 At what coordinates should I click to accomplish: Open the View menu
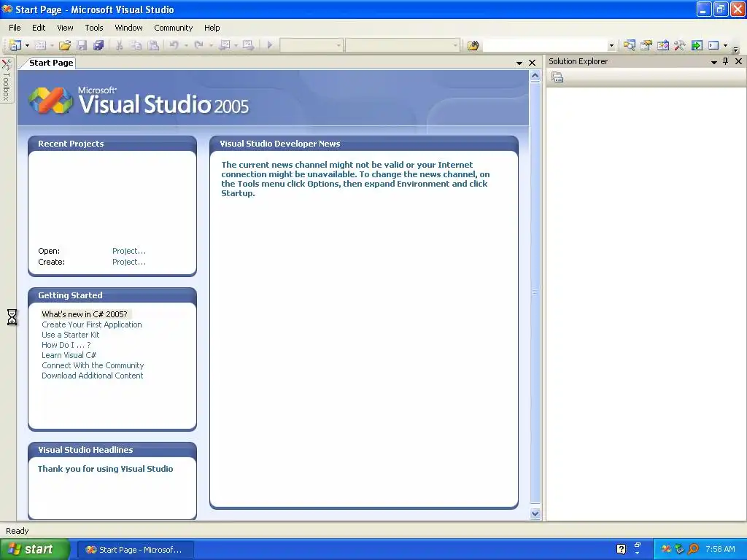(x=65, y=28)
